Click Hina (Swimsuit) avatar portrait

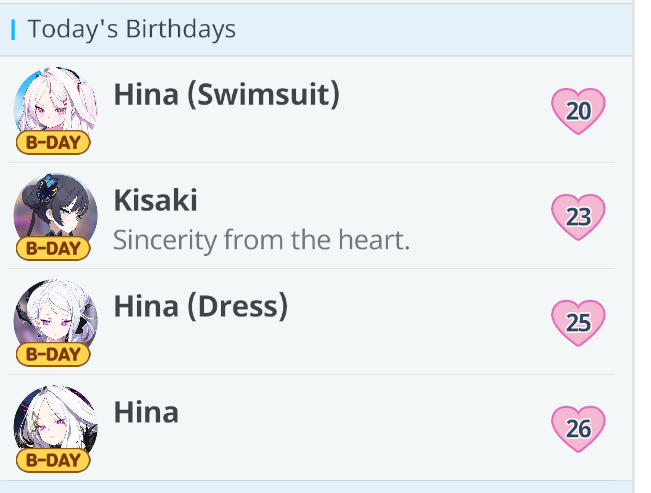55,101
